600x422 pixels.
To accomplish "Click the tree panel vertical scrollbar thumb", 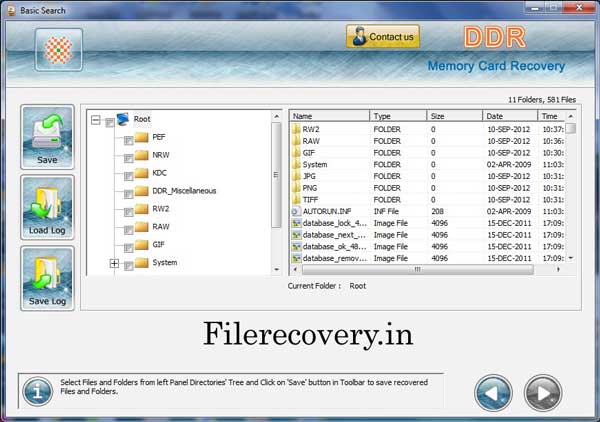I will click(x=276, y=175).
